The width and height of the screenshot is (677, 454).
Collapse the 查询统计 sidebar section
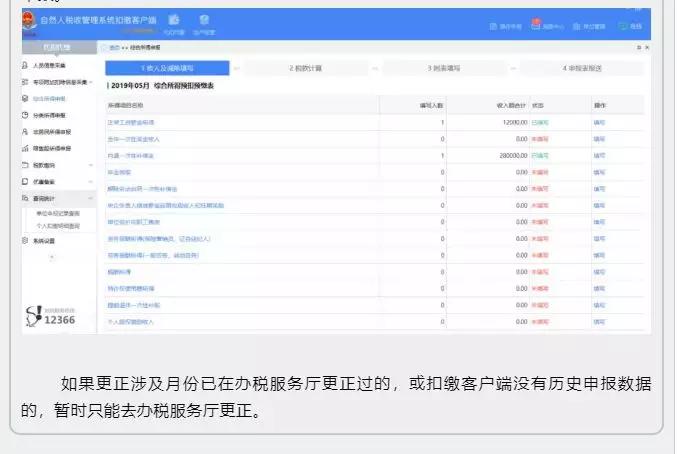91,198
